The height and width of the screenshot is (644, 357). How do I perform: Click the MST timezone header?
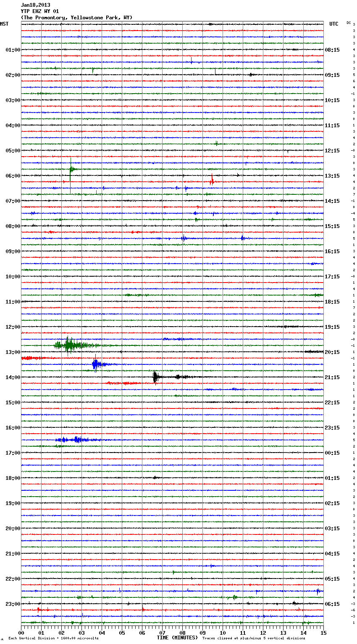point(4,24)
